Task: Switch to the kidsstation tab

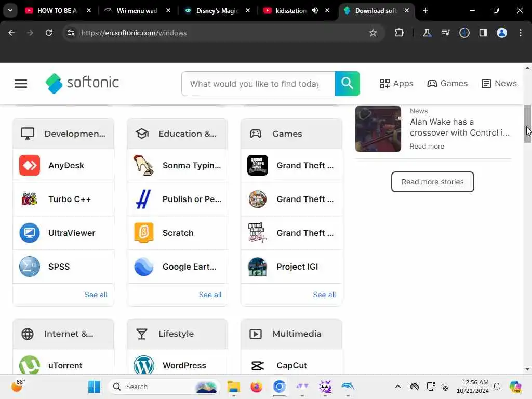Action: coord(291,10)
